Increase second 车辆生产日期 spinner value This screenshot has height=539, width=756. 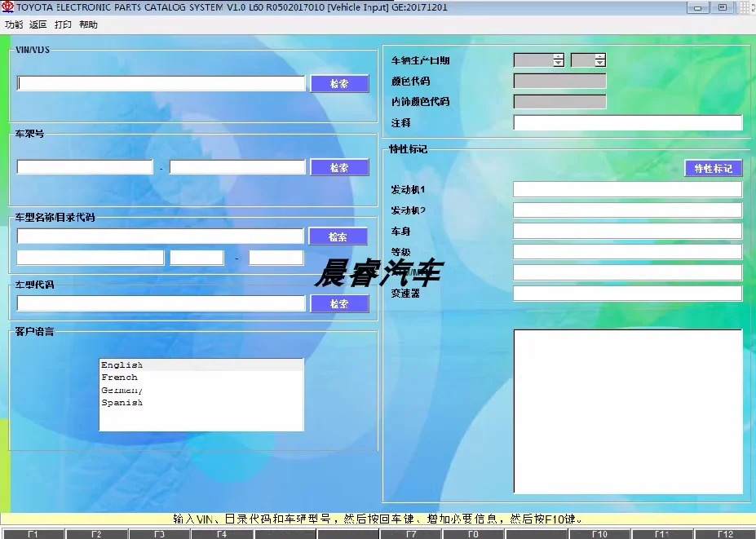pyautogui.click(x=599, y=57)
